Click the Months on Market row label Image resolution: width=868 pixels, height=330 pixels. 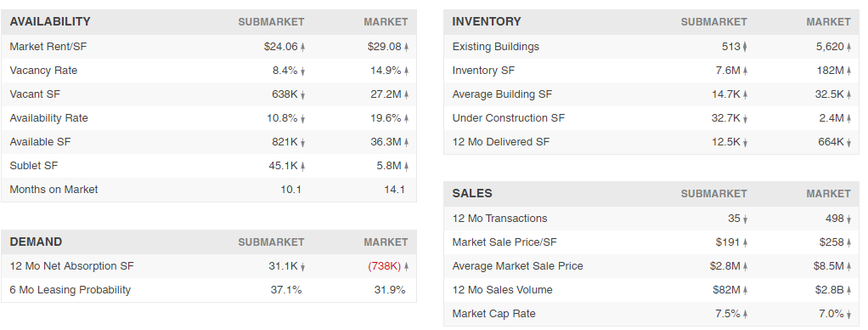click(54, 190)
